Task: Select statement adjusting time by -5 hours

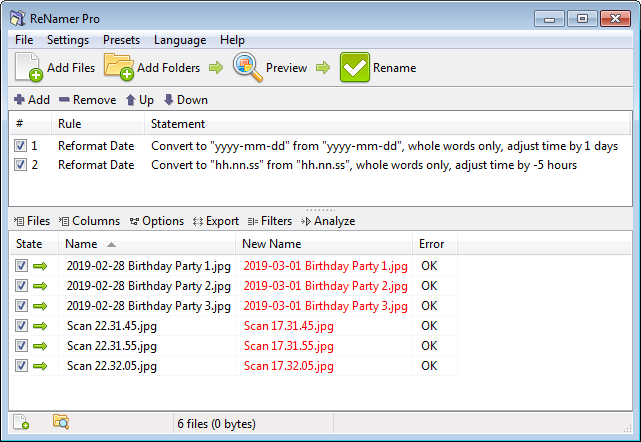Action: [364, 165]
